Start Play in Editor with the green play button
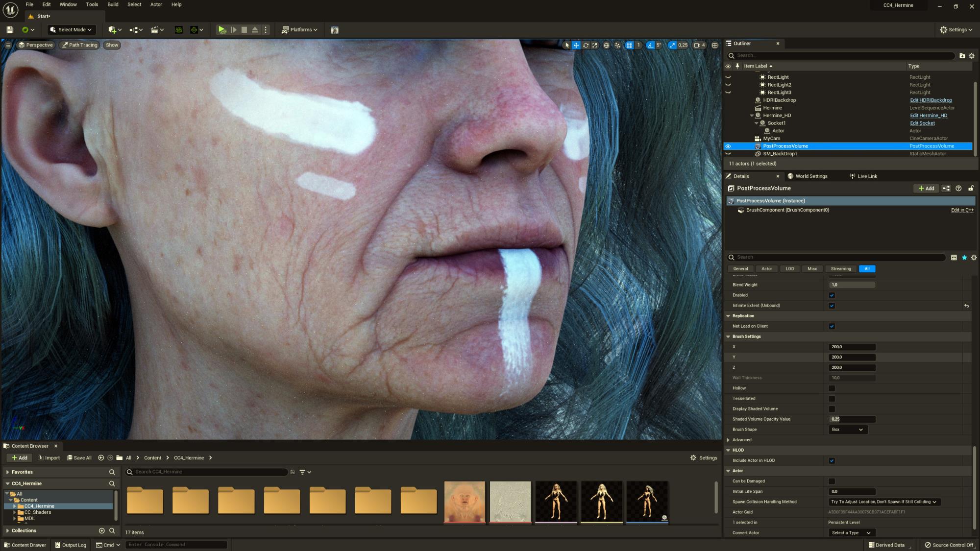Image resolution: width=980 pixels, height=551 pixels. (222, 30)
